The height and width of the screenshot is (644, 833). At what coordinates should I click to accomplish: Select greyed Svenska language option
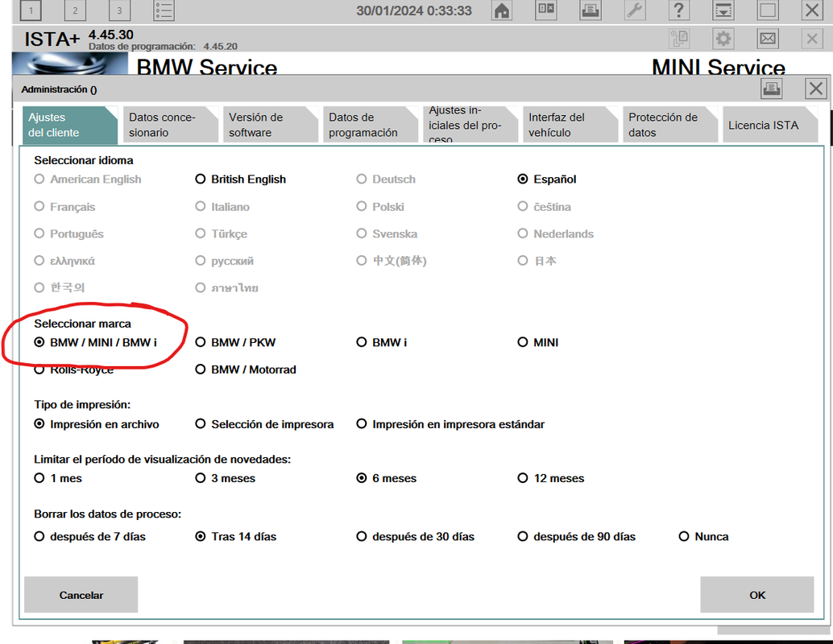tap(387, 233)
